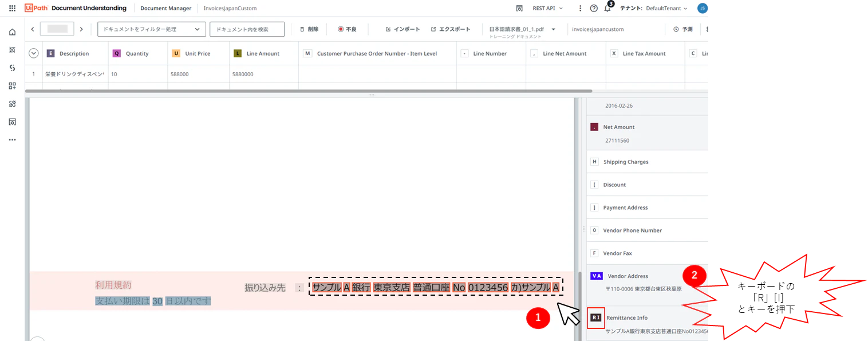868x341 pixels.
Task: Click the エクスポート (export) button
Action: click(x=451, y=29)
